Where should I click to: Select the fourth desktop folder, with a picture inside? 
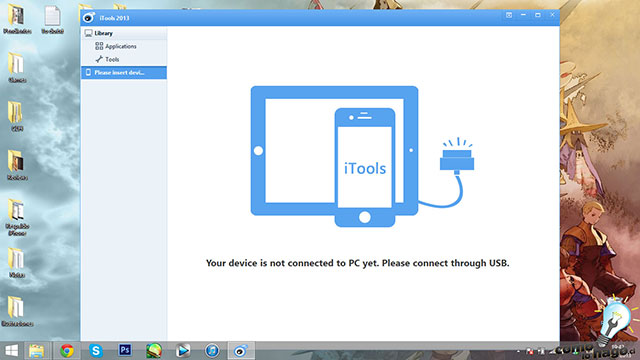point(17,165)
